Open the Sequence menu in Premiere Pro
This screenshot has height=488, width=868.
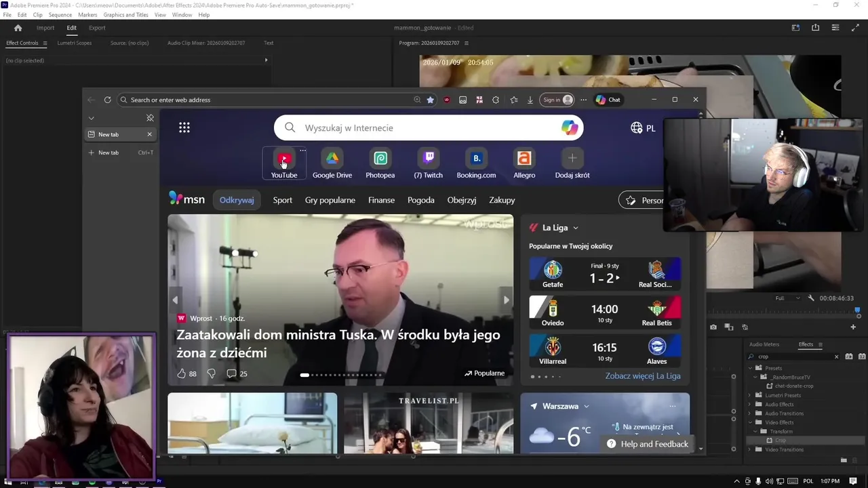(60, 15)
